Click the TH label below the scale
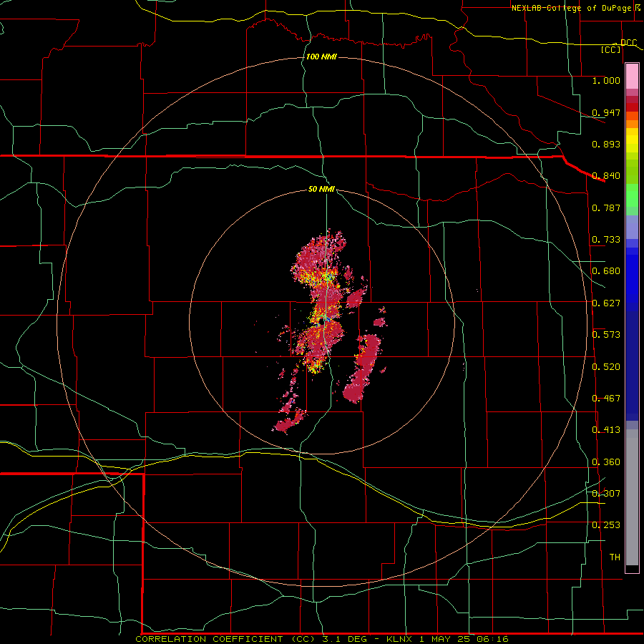The width and height of the screenshot is (644, 644). [x=615, y=557]
